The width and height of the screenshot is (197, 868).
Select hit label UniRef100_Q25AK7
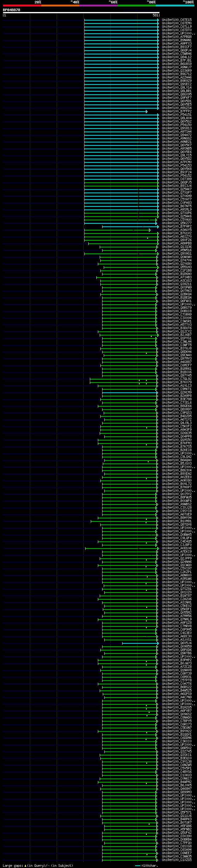(177, 189)
